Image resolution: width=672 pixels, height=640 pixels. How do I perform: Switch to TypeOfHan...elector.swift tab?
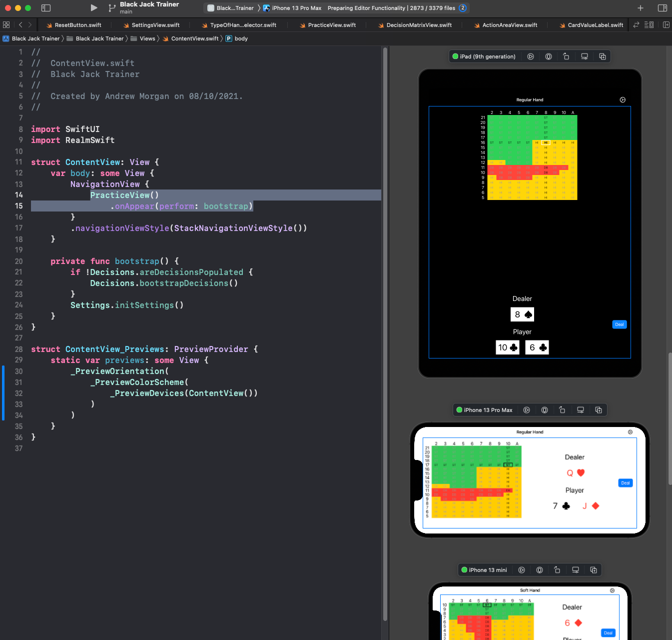(x=239, y=25)
